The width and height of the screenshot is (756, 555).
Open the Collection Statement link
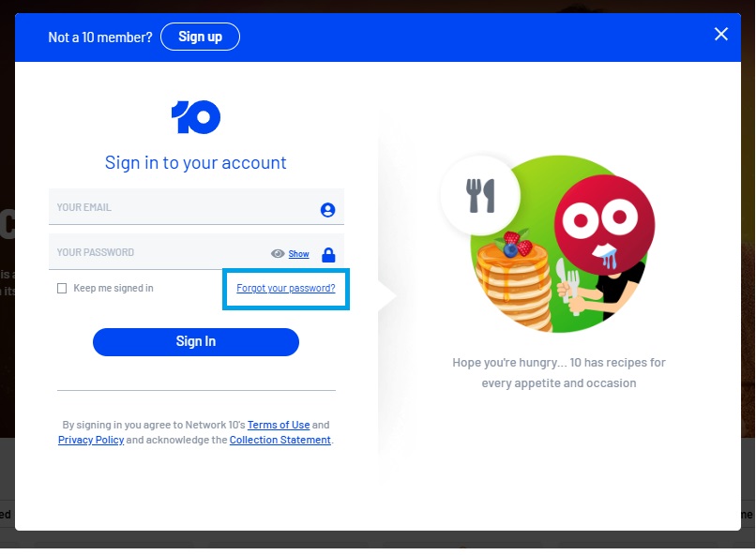click(280, 440)
